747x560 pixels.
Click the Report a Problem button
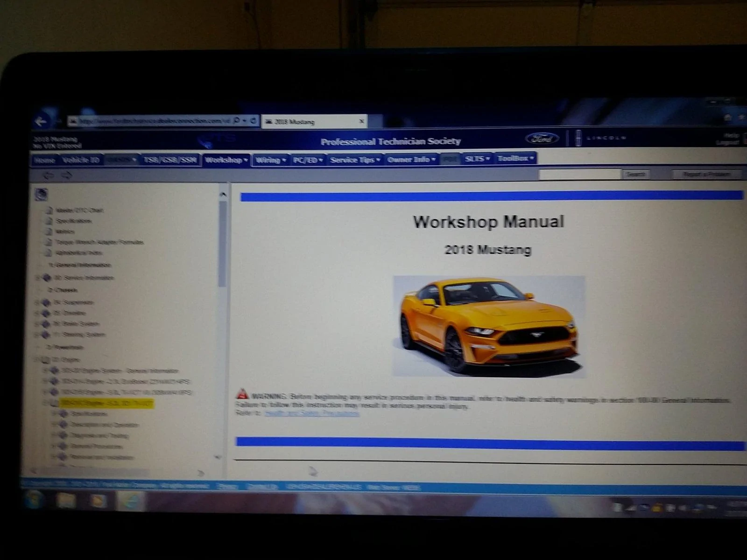click(x=707, y=174)
